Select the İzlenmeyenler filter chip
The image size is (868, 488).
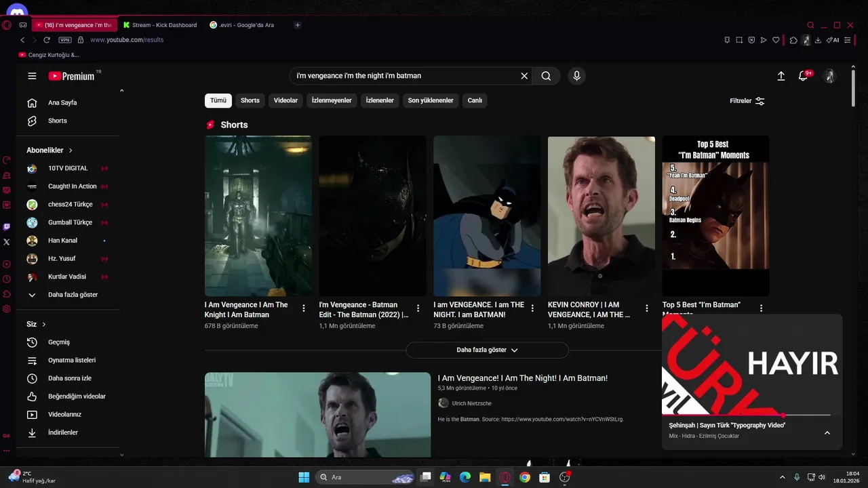click(332, 100)
